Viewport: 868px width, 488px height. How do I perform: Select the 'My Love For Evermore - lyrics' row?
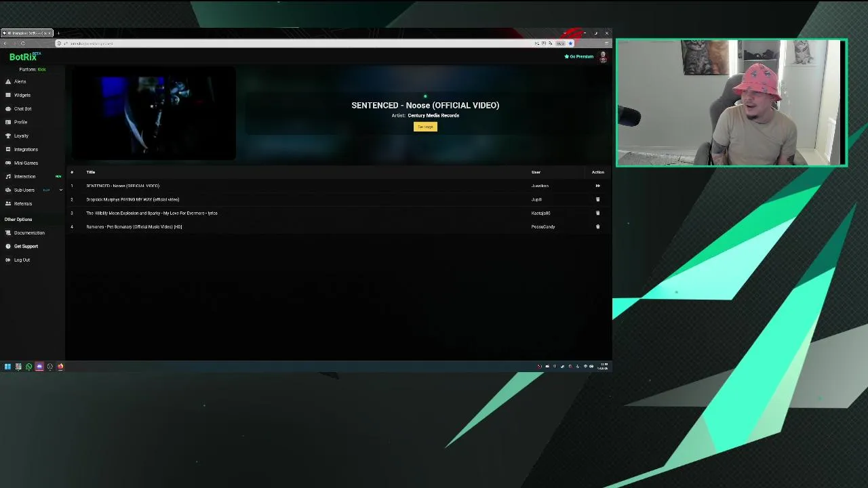[338, 213]
